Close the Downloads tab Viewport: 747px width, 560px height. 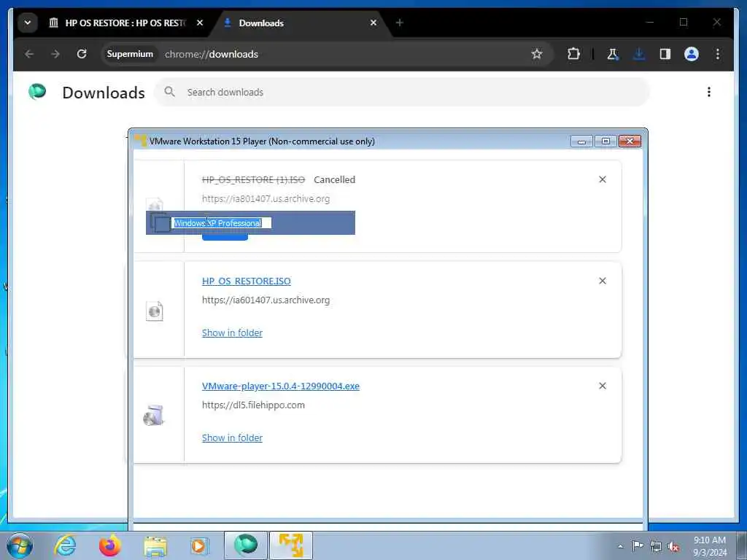373,23
